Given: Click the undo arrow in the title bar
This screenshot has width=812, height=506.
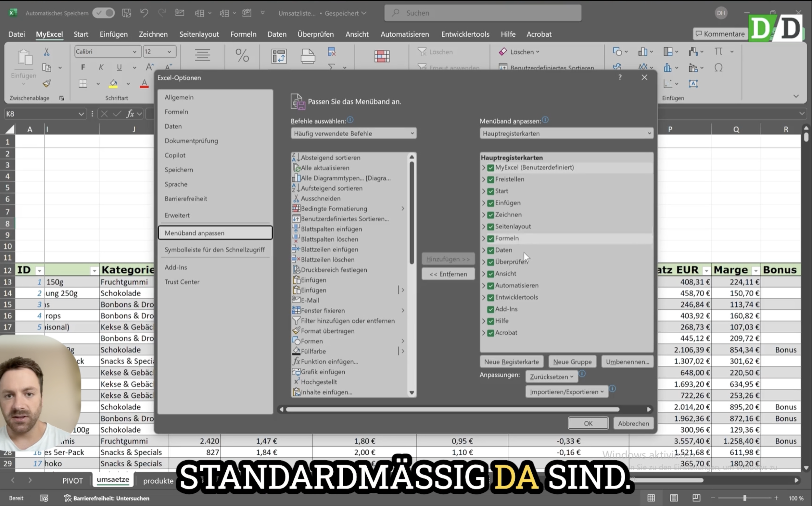Looking at the screenshot, I should 144,13.
